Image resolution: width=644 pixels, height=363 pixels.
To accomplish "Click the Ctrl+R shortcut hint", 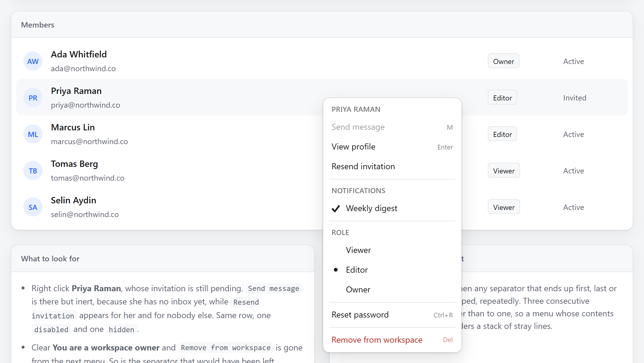I will [x=443, y=315].
